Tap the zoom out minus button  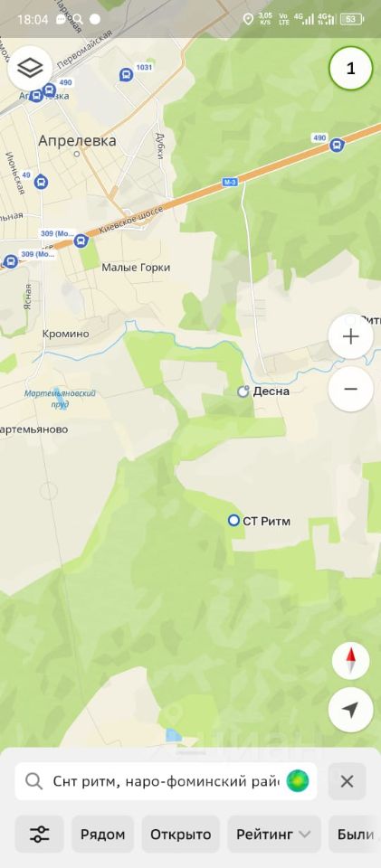tap(350, 389)
